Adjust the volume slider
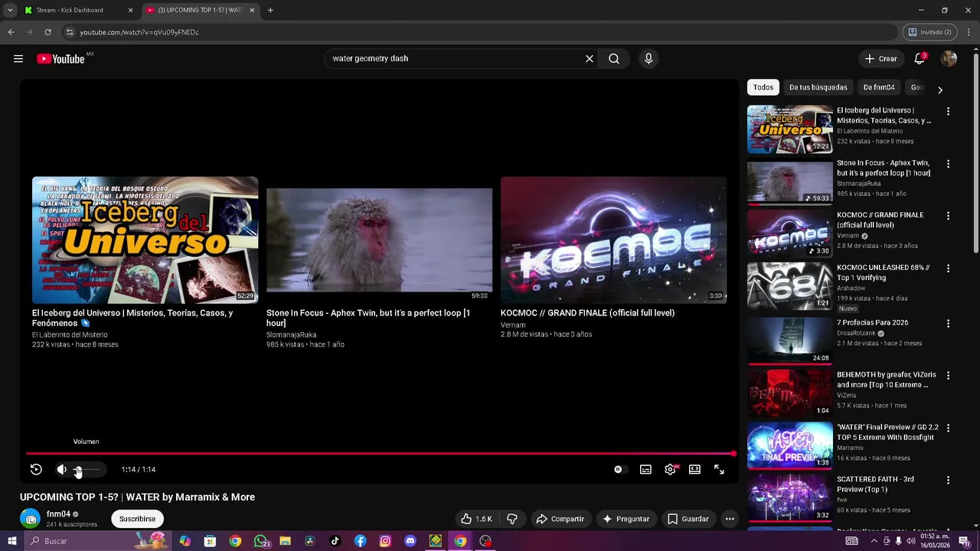The height and width of the screenshot is (551, 980). 87,470
